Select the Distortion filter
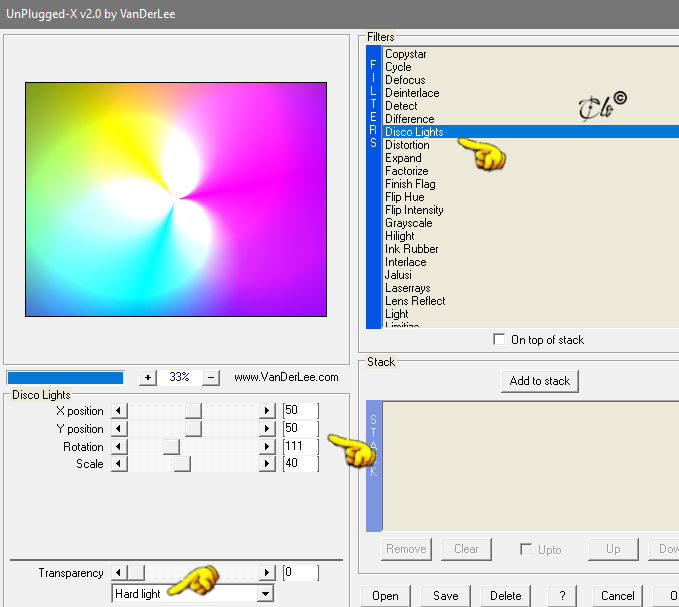 coord(407,145)
